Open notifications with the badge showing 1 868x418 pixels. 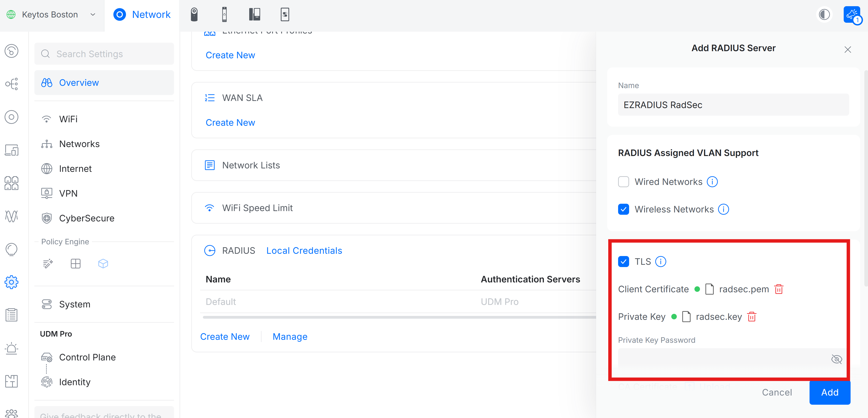(852, 14)
